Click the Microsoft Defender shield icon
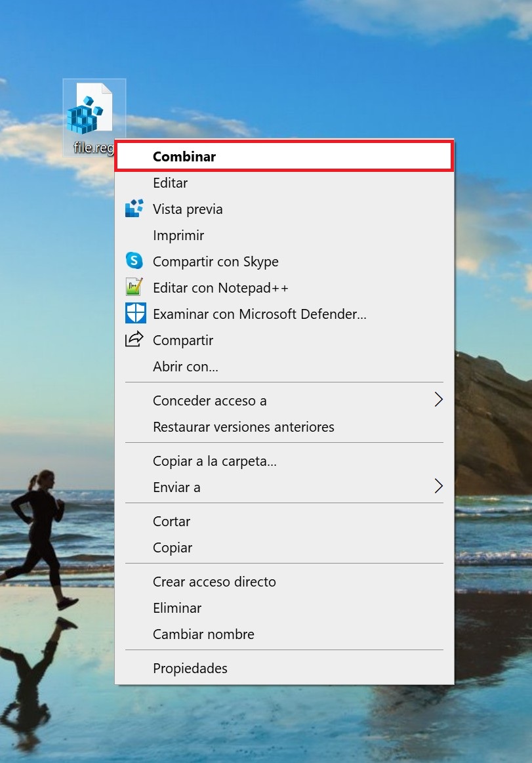 135,314
